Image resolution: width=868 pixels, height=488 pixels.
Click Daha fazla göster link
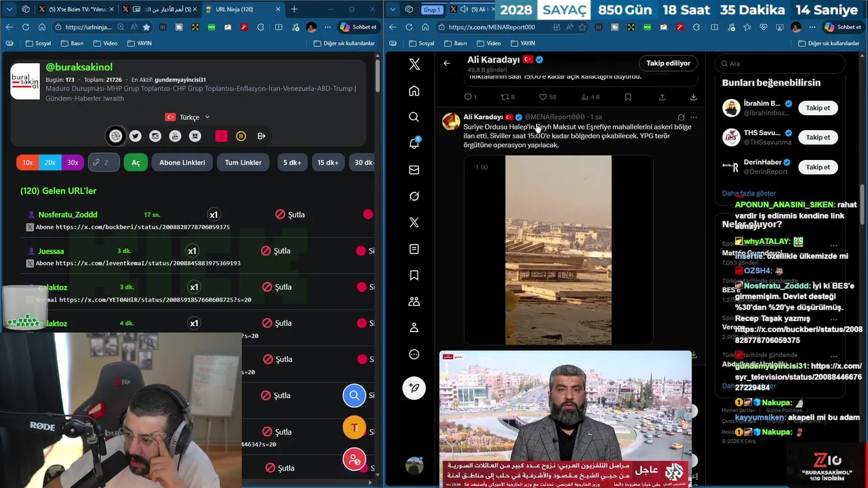click(749, 193)
